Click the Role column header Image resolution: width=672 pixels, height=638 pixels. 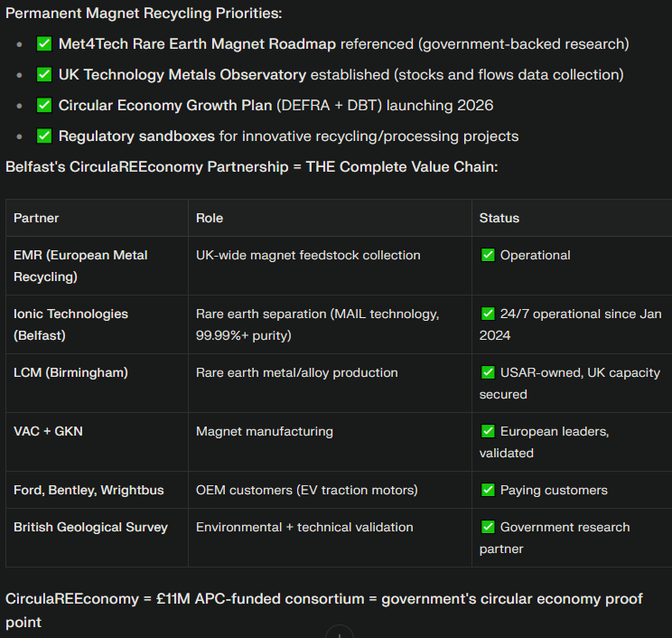point(330,218)
